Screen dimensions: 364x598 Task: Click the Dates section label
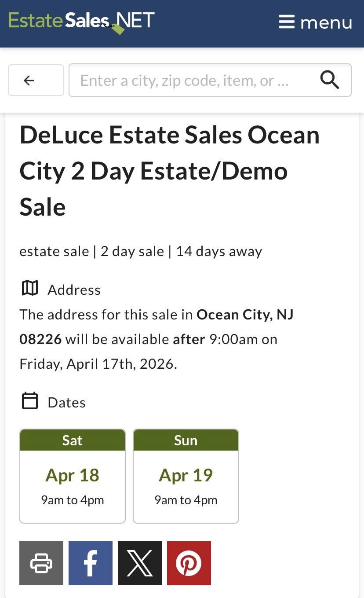coord(66,403)
